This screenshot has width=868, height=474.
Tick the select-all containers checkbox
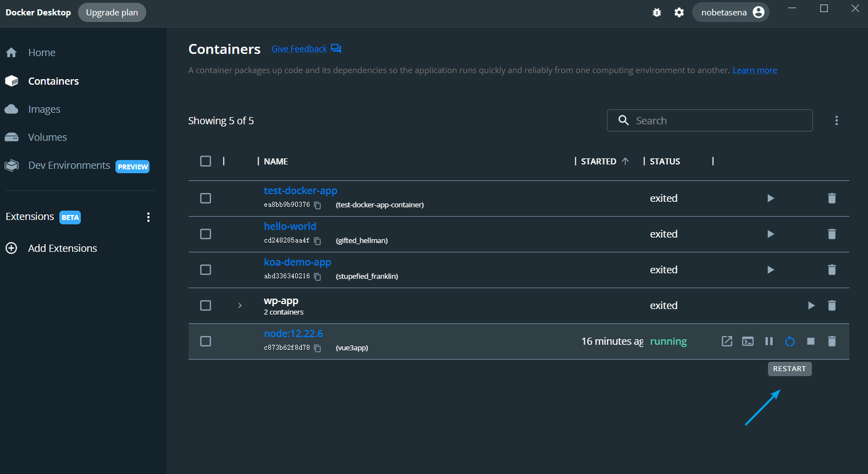tap(206, 161)
